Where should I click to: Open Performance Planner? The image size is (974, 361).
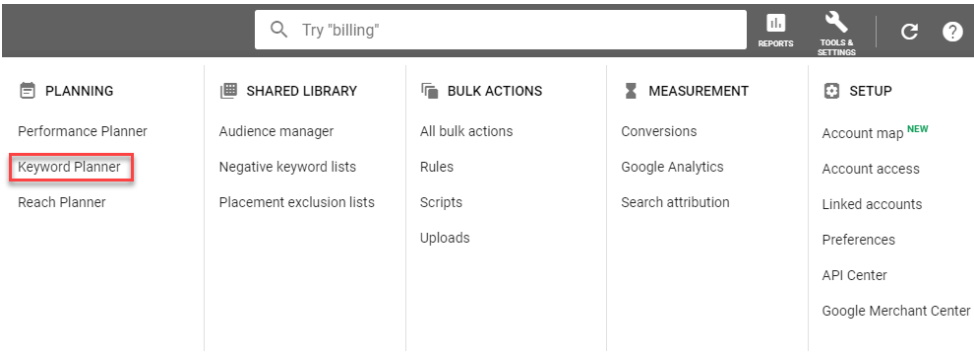point(83,131)
